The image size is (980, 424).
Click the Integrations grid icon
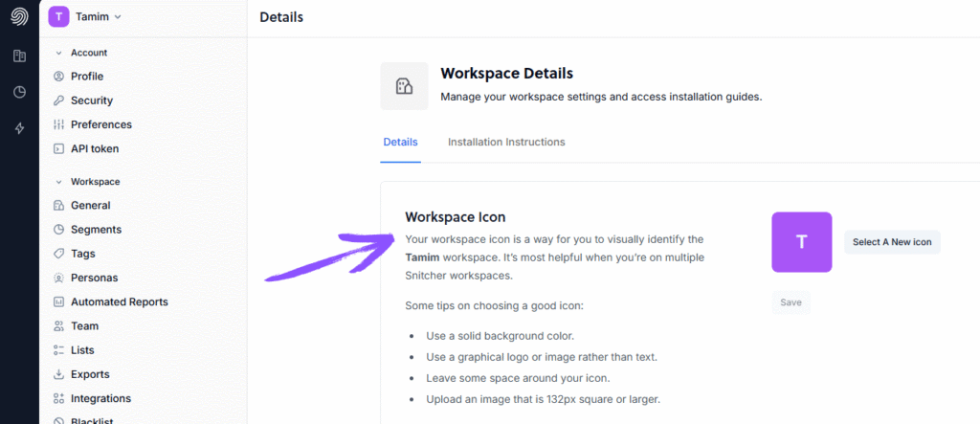tap(58, 398)
